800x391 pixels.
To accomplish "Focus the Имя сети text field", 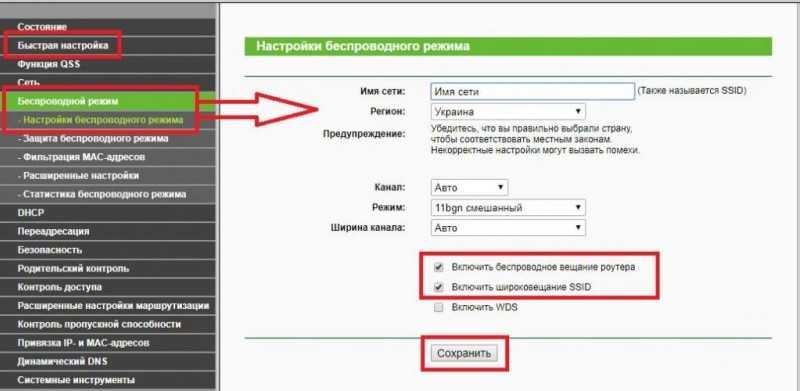I will point(533,91).
